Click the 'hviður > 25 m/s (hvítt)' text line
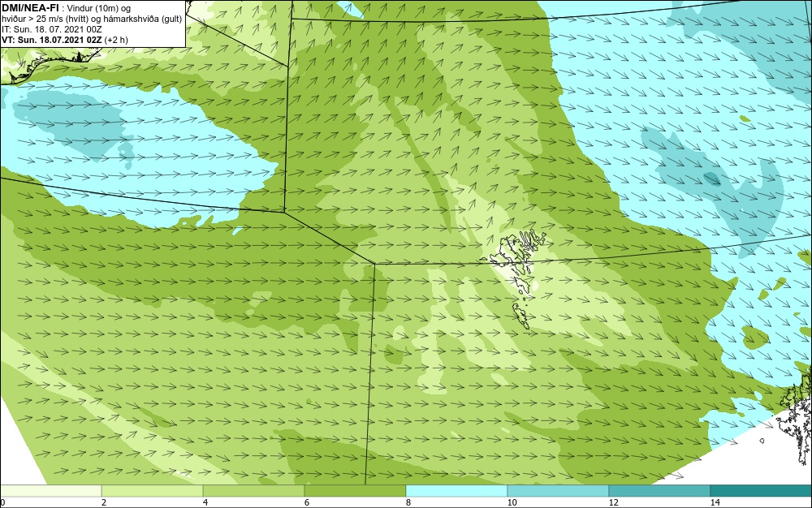This screenshot has height=508, width=812. pos(45,19)
